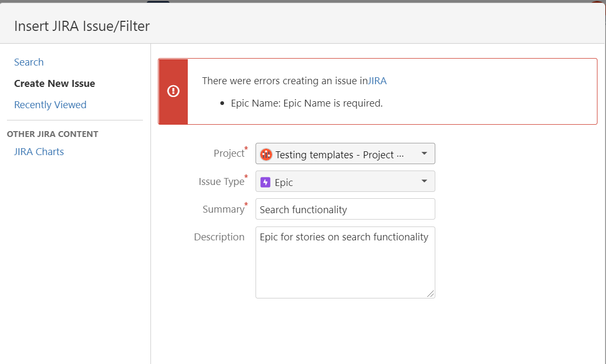Viewport: 606px width, 364px height.
Task: Open the Project dropdown selector
Action: 345,153
